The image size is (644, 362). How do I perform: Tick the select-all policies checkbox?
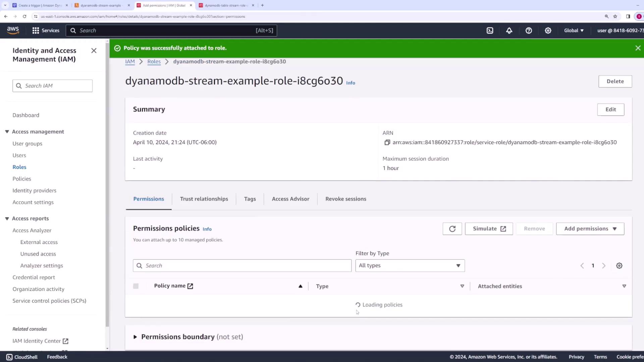(136, 286)
